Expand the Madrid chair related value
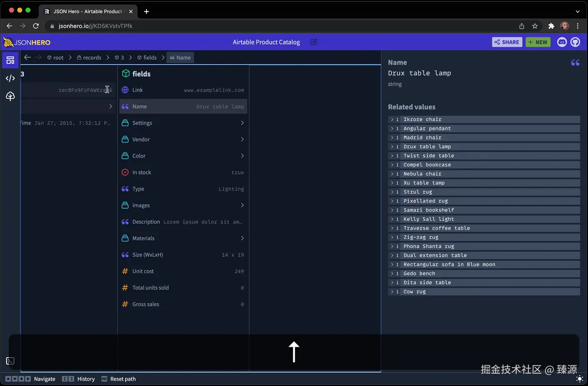The image size is (588, 386). click(x=392, y=137)
